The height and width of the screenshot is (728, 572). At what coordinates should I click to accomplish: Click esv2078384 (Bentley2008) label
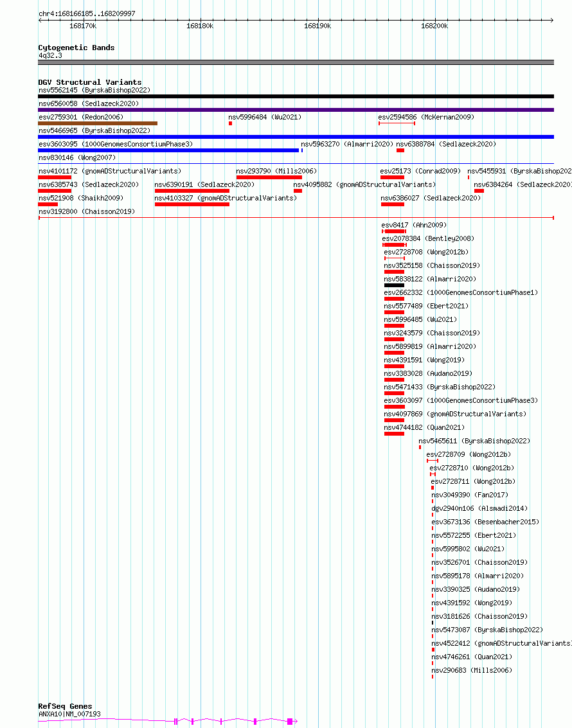pos(428,238)
